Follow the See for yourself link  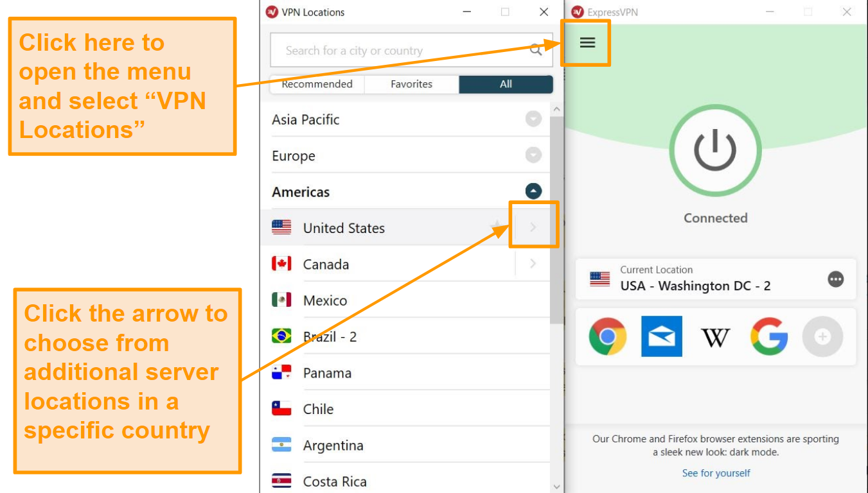coord(716,473)
